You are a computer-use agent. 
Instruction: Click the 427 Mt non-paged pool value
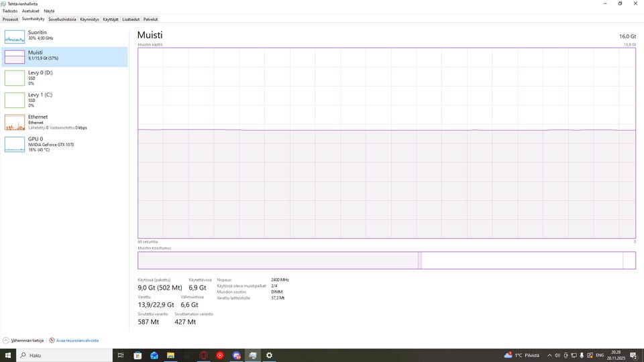pos(185,322)
